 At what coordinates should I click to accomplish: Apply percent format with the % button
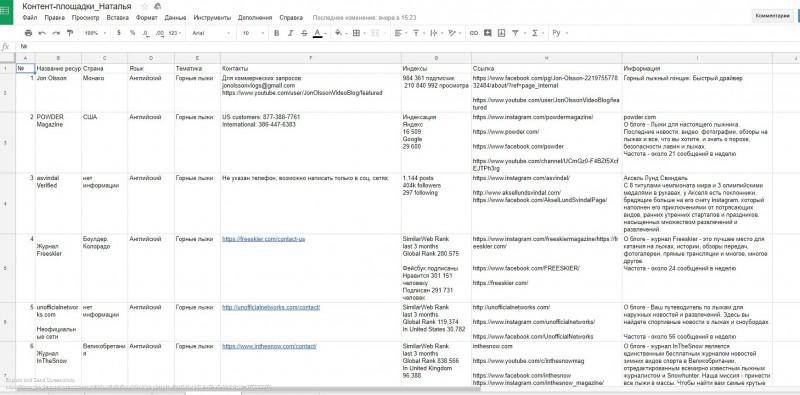point(133,33)
